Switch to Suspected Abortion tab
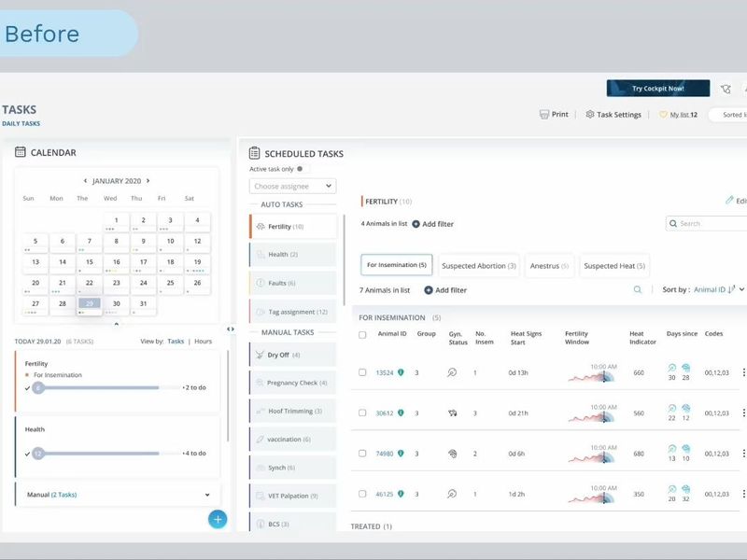Screen dimensions: 747x560 (x=478, y=266)
